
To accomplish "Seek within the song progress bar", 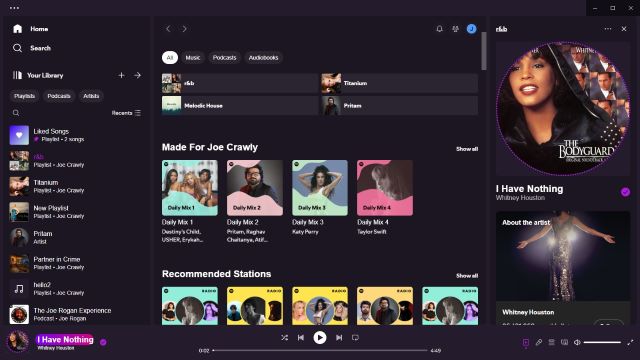I will point(320,350).
